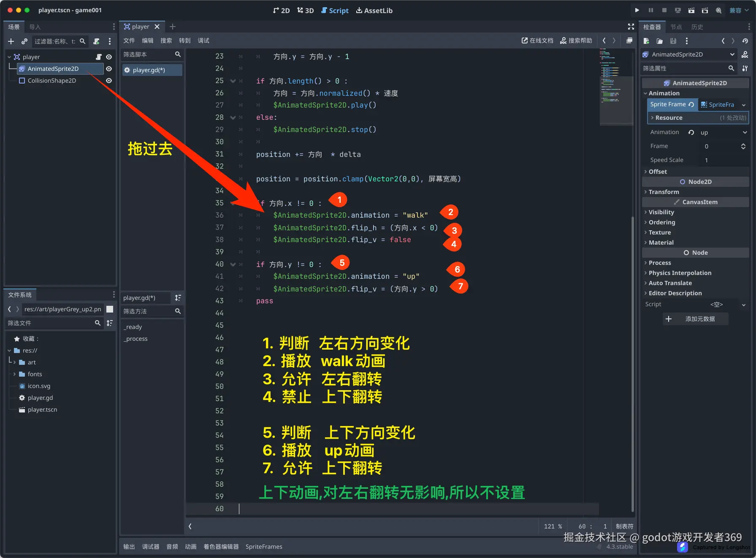
Task: Fold the else block at line 28
Action: (233, 117)
